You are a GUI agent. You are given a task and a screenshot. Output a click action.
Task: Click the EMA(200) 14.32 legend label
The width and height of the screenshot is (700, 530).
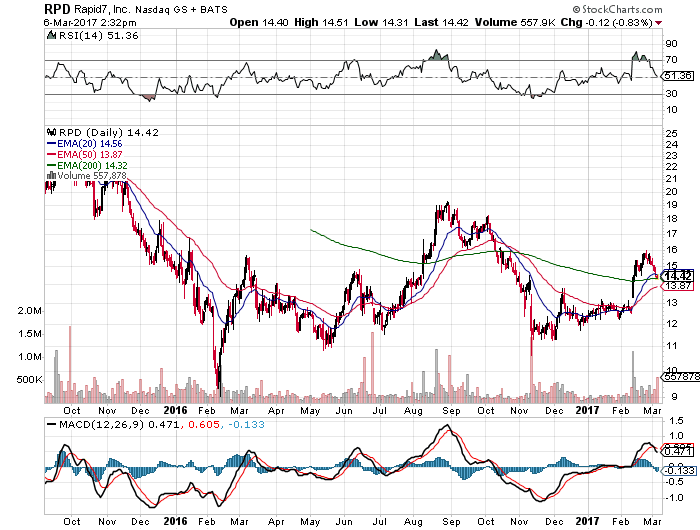92,165
